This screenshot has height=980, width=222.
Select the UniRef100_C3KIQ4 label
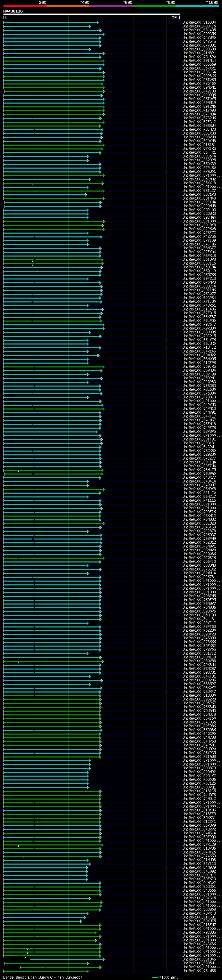click(x=199, y=462)
